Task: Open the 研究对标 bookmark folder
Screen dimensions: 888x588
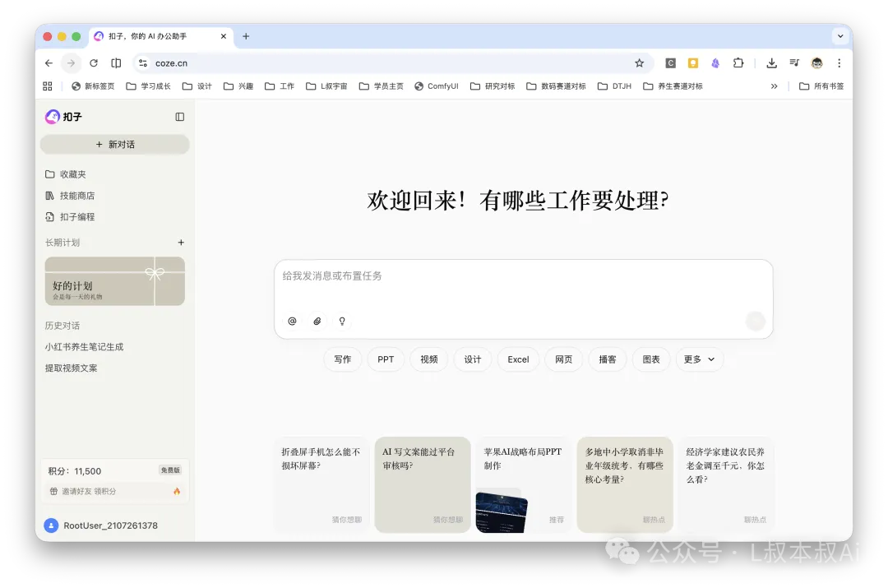Action: (x=493, y=86)
